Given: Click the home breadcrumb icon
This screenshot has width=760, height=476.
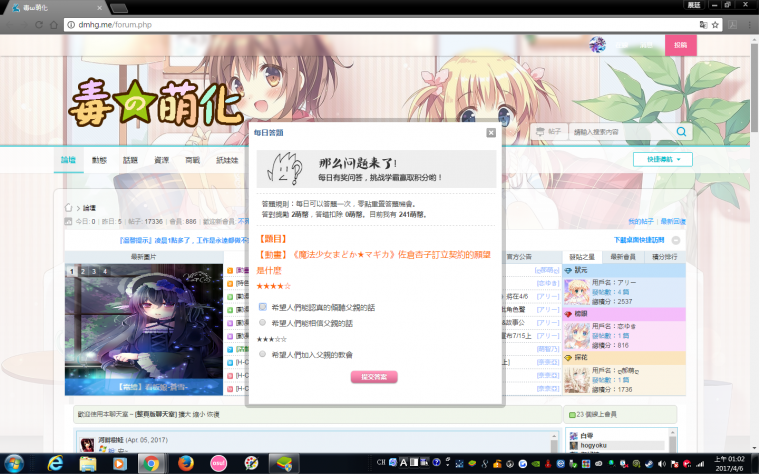Looking at the screenshot, I should pos(70,208).
